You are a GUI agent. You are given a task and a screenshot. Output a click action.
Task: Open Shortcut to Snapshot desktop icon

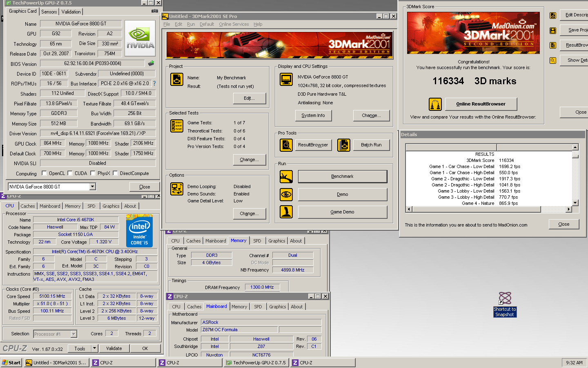pyautogui.click(x=505, y=305)
